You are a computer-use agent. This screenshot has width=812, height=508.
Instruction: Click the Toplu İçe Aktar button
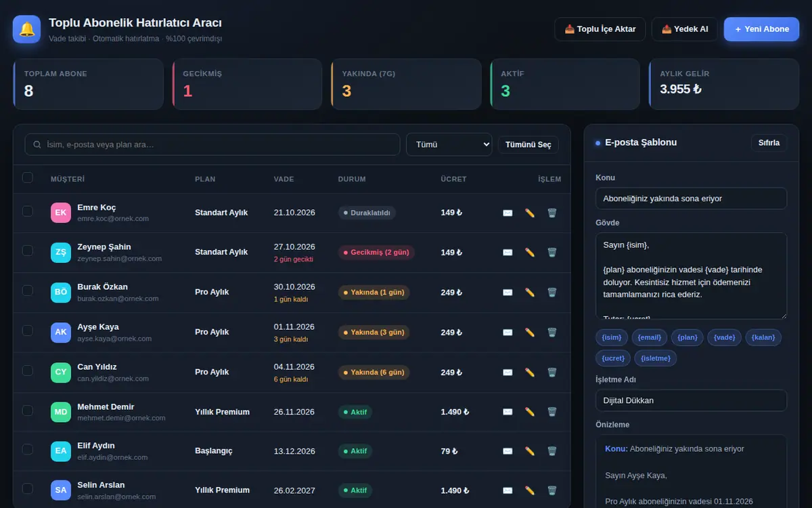pos(600,29)
